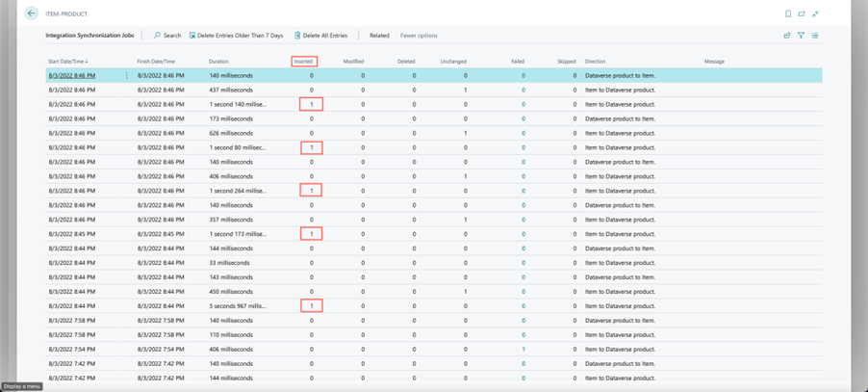868x392 pixels.
Task: Select the 110 milliseconds duration cell
Action: (x=231, y=334)
